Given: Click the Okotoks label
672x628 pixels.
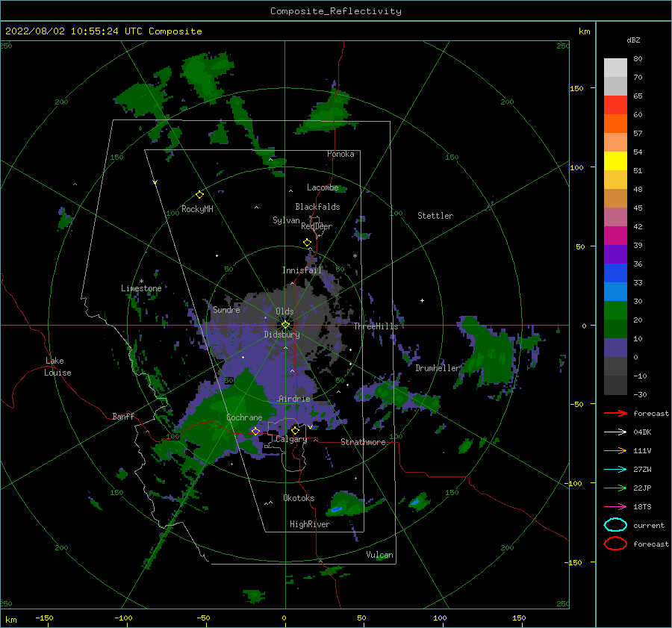Looking at the screenshot, I should point(299,498).
